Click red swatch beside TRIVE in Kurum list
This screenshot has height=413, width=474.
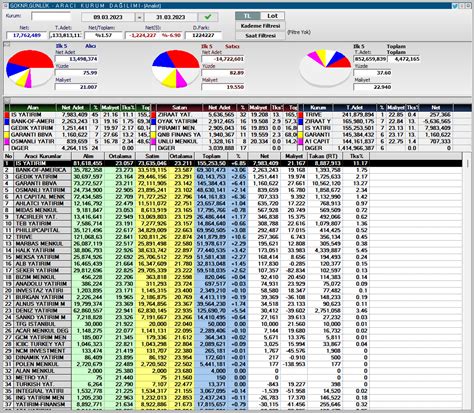[301, 115]
